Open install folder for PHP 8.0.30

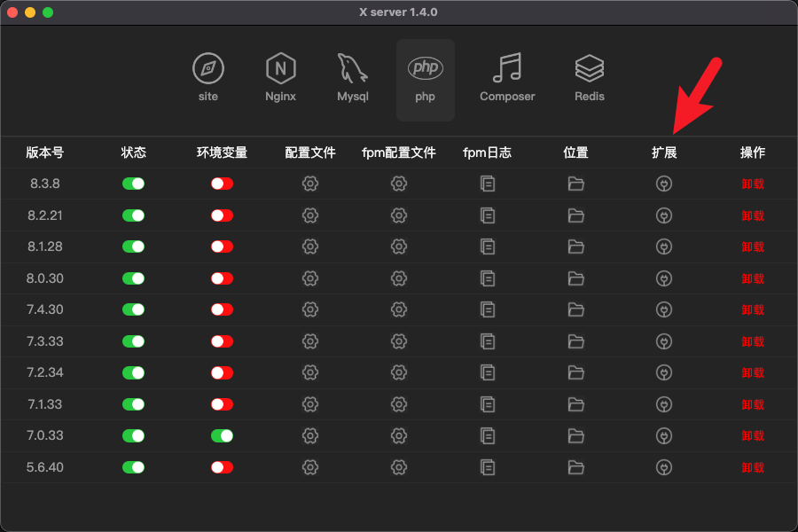[575, 278]
